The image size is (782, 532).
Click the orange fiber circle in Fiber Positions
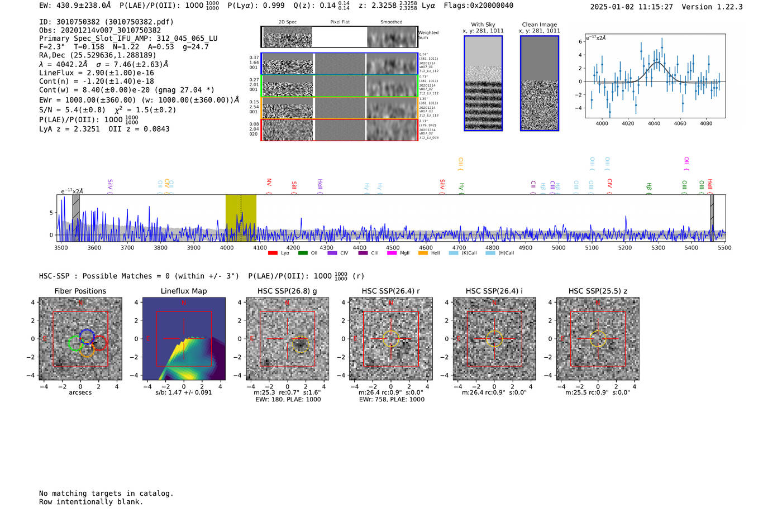87,350
